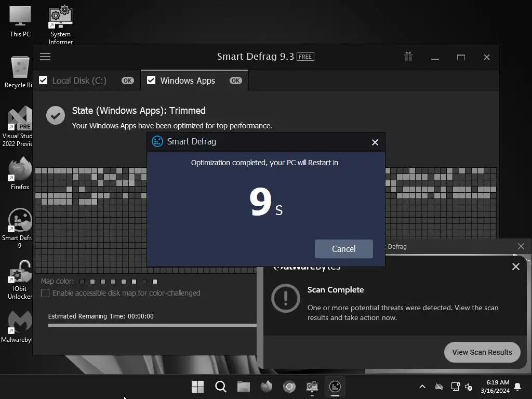Close the Defrag notification popup

coord(521,246)
